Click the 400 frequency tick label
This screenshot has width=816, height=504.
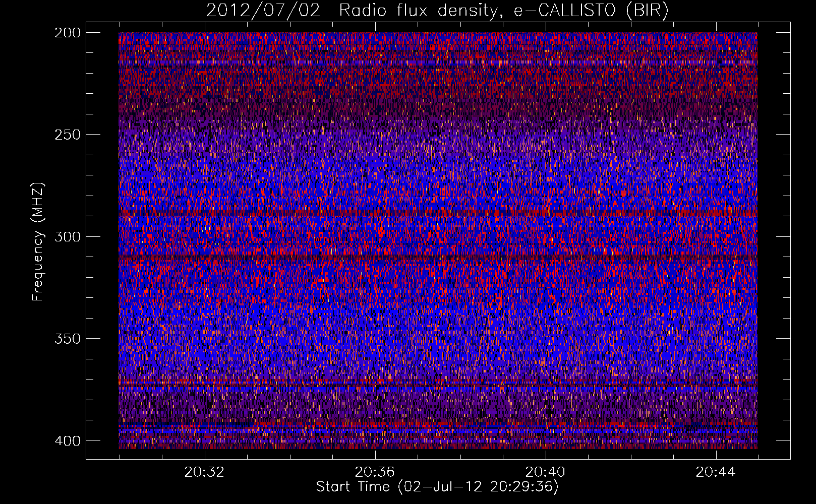(67, 440)
